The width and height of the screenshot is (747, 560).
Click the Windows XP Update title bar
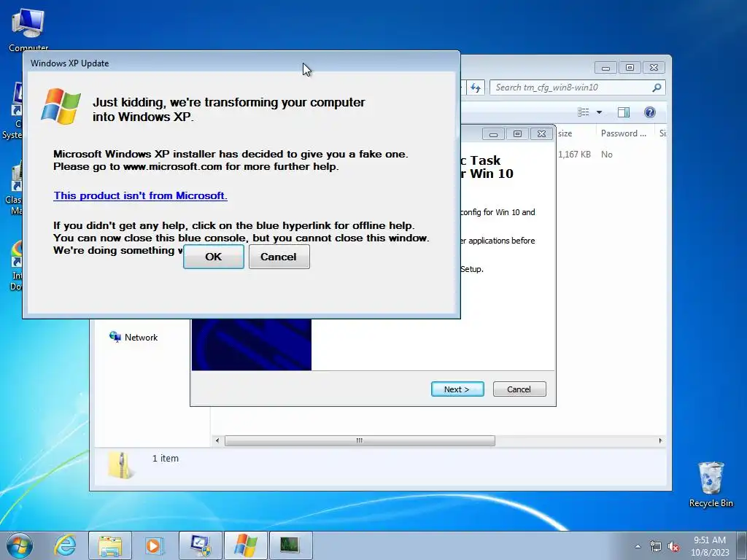click(241, 63)
